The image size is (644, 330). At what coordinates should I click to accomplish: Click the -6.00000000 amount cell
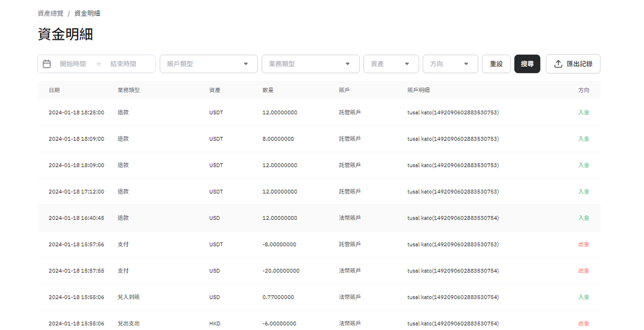click(x=279, y=323)
